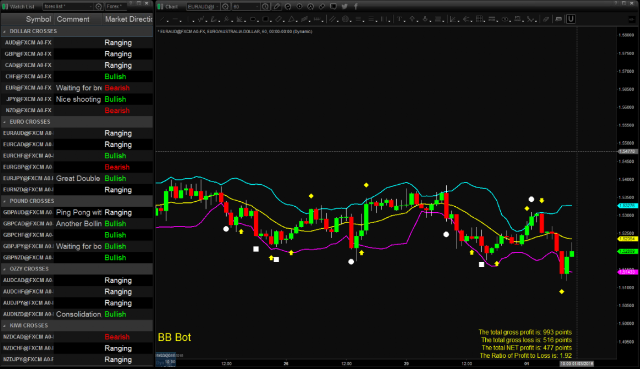Click the Facebook share icon

click(356, 7)
